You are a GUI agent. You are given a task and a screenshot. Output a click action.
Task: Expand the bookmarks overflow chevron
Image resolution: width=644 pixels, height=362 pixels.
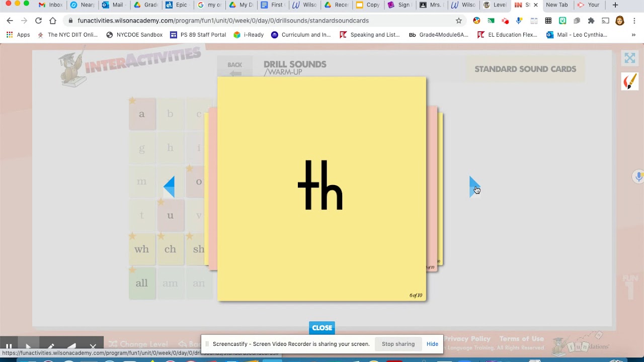click(x=633, y=35)
